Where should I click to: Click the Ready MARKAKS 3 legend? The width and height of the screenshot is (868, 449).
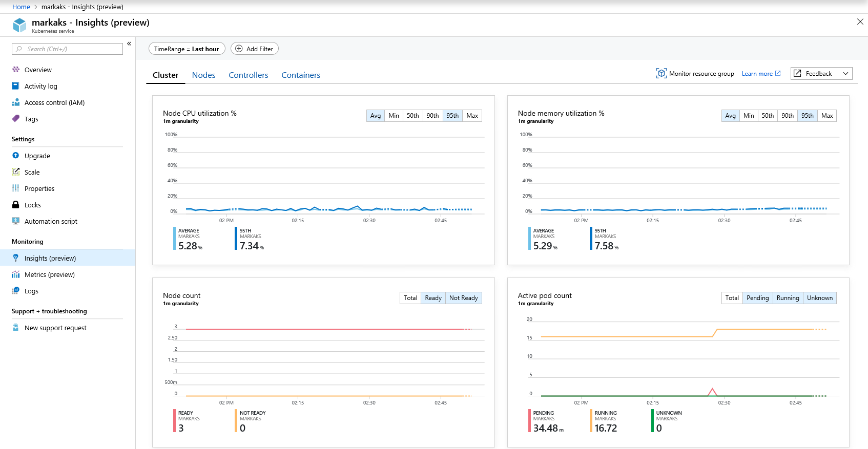click(x=187, y=421)
